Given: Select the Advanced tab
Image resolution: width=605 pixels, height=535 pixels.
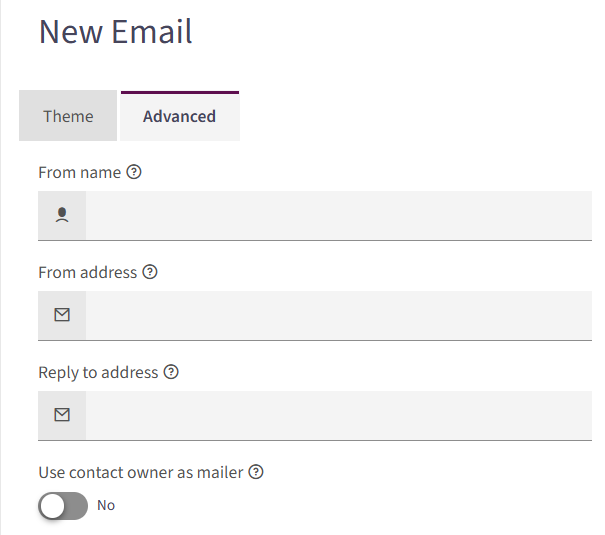Looking at the screenshot, I should [x=180, y=116].
